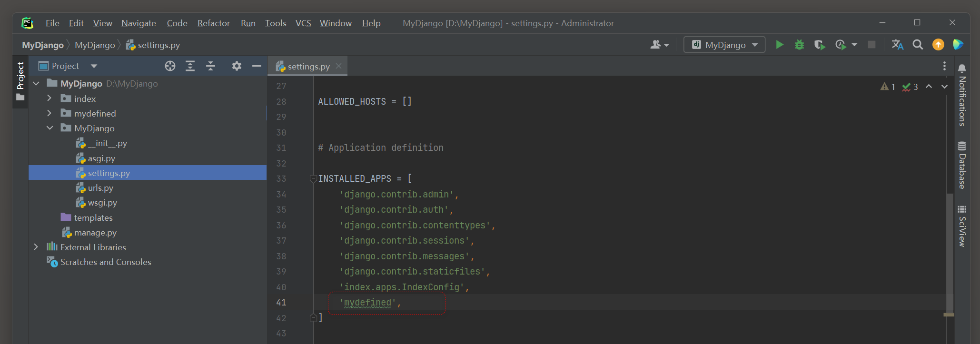This screenshot has height=344, width=980.
Task: Open the Database tool window
Action: click(962, 165)
